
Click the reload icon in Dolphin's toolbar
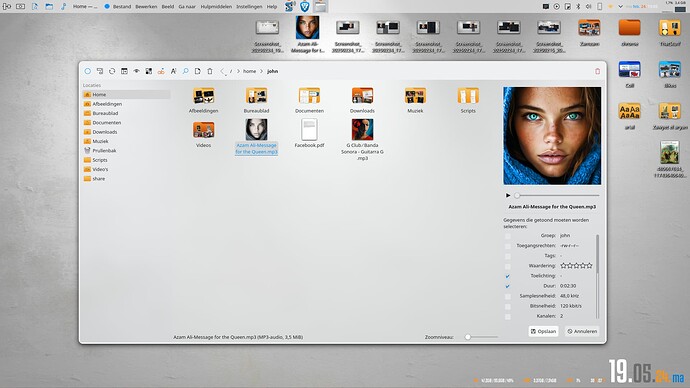pos(112,71)
